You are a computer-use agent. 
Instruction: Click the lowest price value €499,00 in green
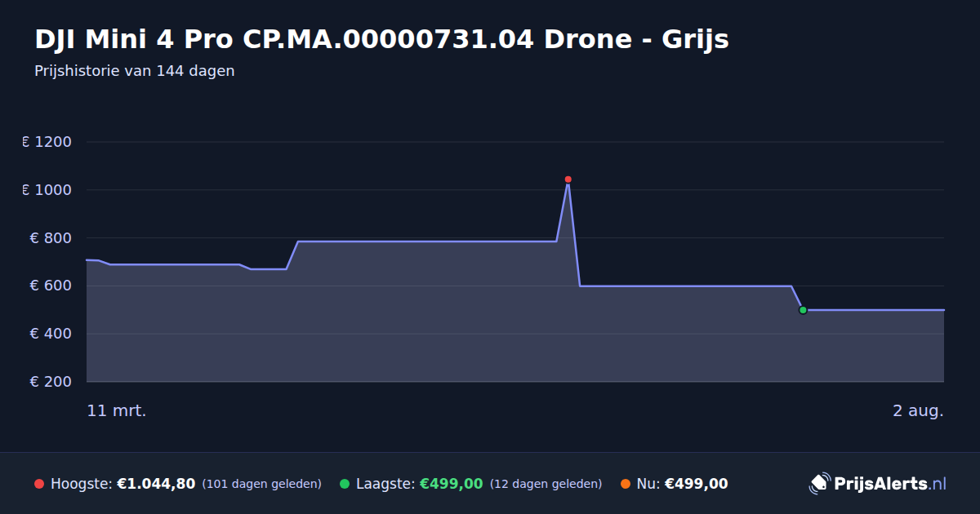coord(451,484)
